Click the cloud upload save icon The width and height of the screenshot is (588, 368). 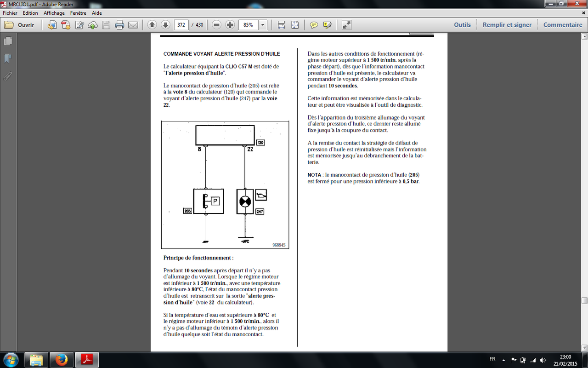(93, 25)
